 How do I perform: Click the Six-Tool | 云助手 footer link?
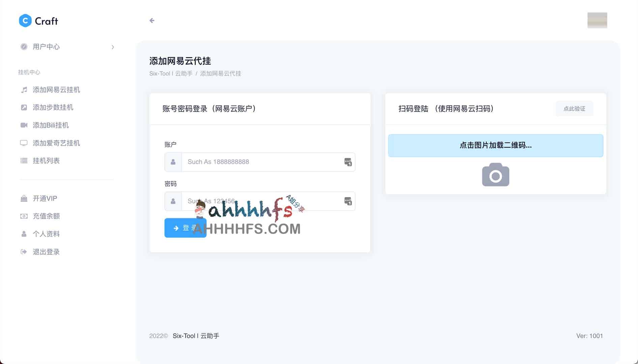tap(196, 336)
